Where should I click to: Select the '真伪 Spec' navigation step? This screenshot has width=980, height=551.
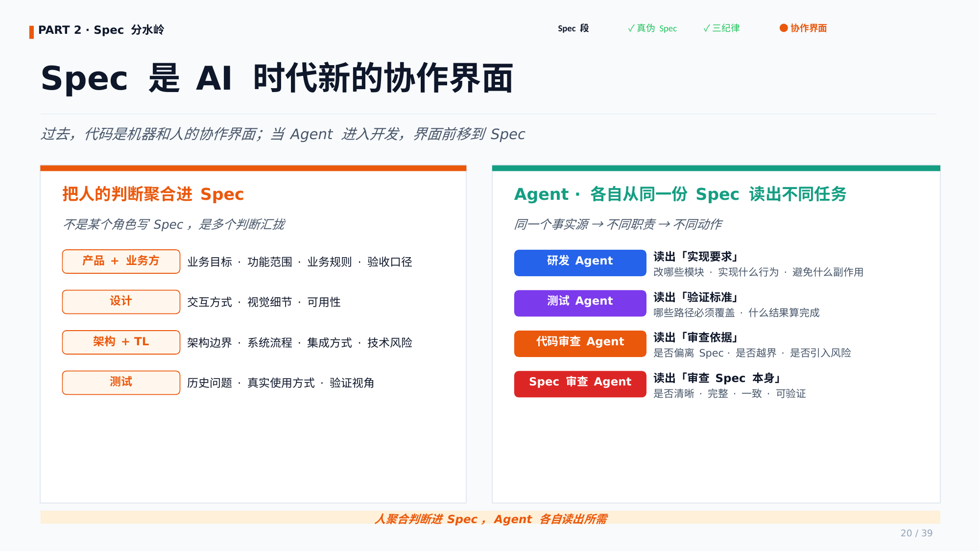click(652, 28)
